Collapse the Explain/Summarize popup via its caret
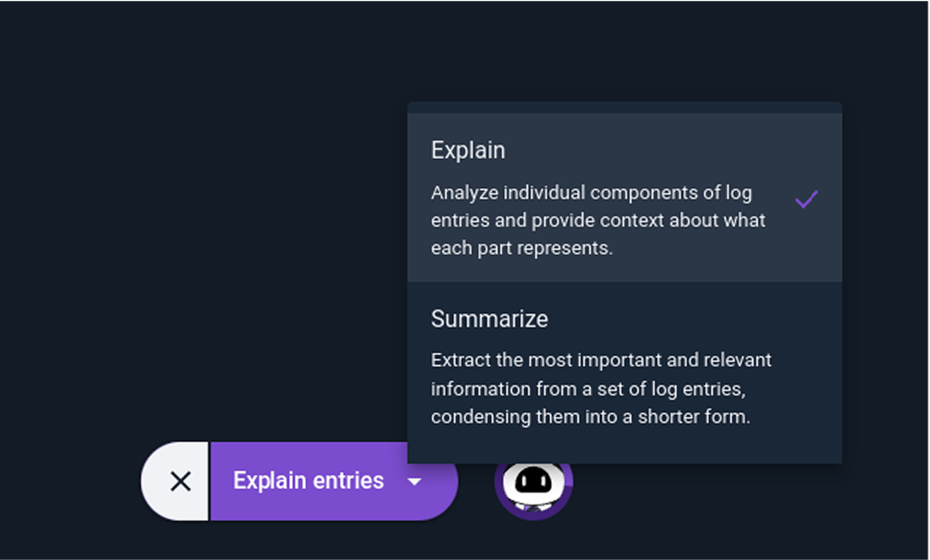 click(x=414, y=482)
